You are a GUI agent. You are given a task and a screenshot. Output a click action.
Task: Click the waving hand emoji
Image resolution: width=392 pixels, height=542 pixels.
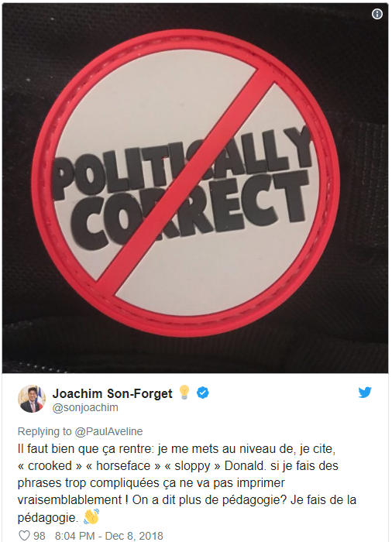(91, 517)
